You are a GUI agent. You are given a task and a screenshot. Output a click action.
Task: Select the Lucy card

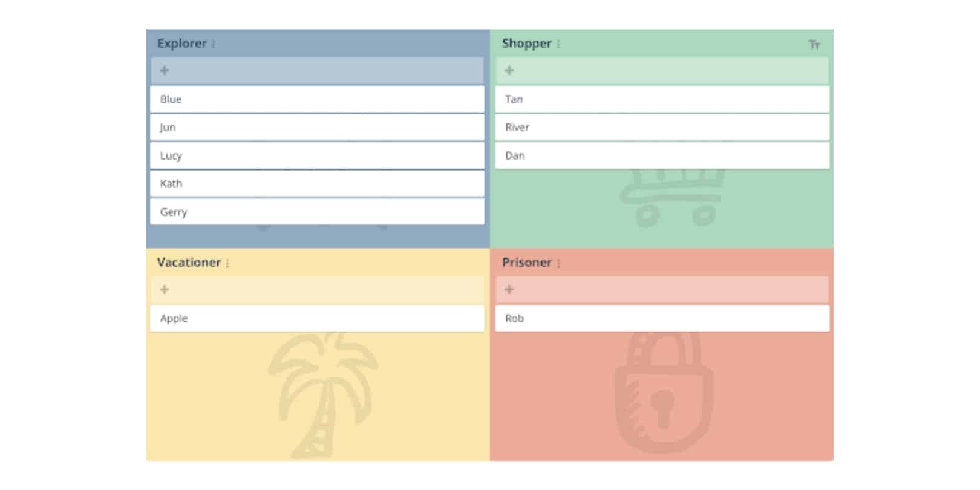pos(317,155)
